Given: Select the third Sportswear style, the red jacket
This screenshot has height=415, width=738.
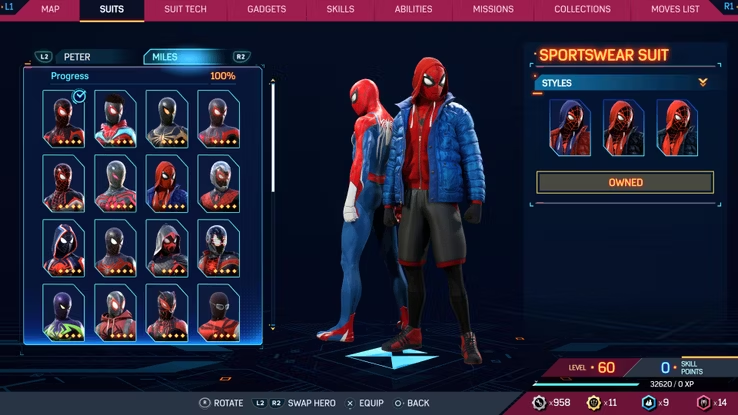Looking at the screenshot, I should click(677, 127).
